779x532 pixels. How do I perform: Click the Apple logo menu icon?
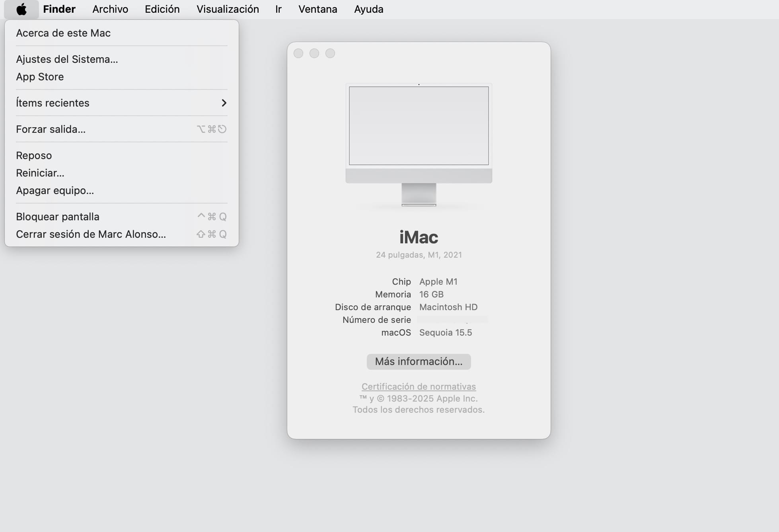point(21,9)
